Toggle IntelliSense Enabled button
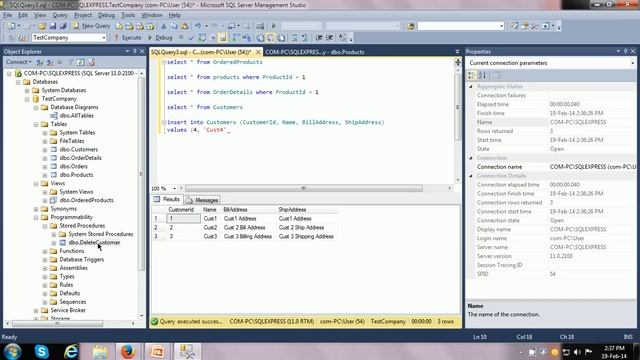 coord(222,38)
